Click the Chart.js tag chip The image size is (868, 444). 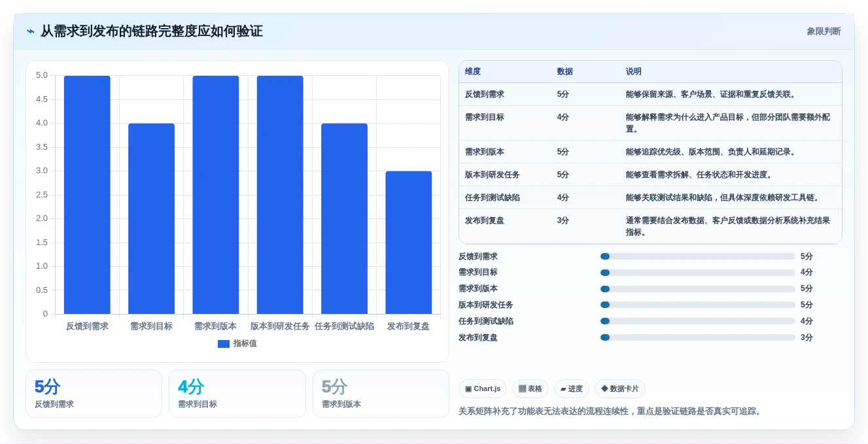pos(483,389)
